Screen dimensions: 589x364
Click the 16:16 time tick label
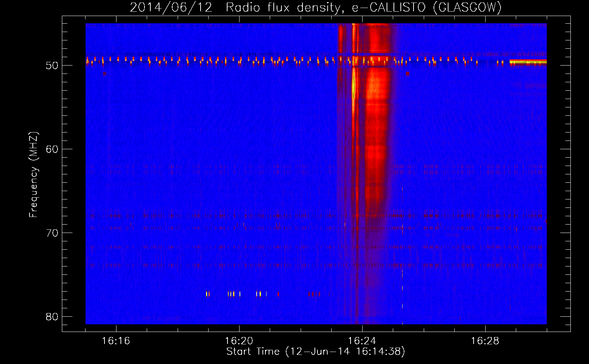116,341
